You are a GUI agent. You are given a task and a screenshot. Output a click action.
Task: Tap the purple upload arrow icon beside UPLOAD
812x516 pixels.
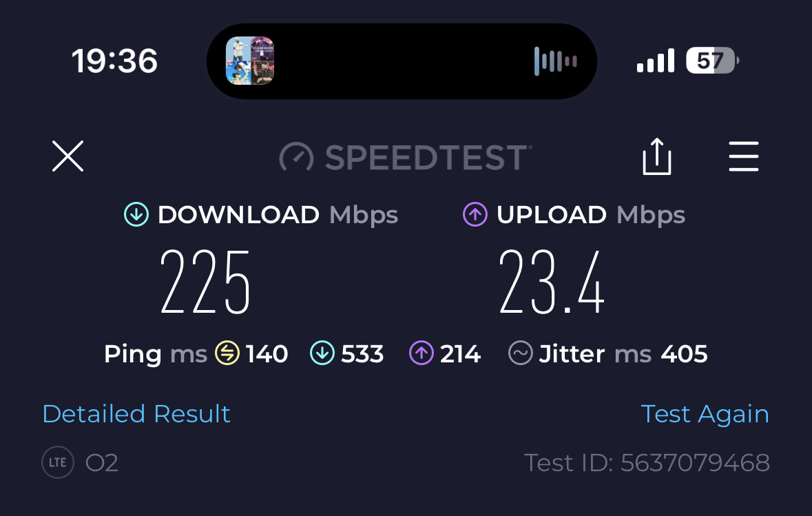475,214
